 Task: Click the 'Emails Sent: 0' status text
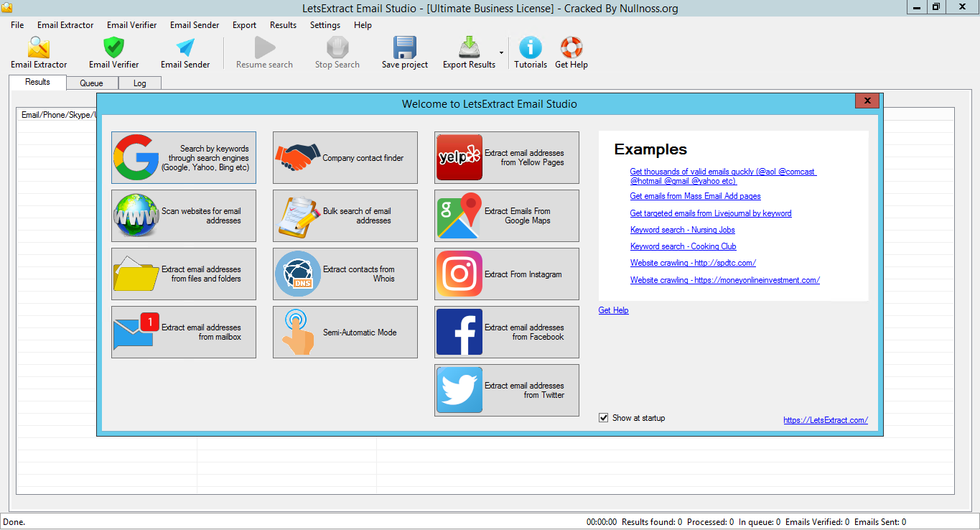click(880, 522)
